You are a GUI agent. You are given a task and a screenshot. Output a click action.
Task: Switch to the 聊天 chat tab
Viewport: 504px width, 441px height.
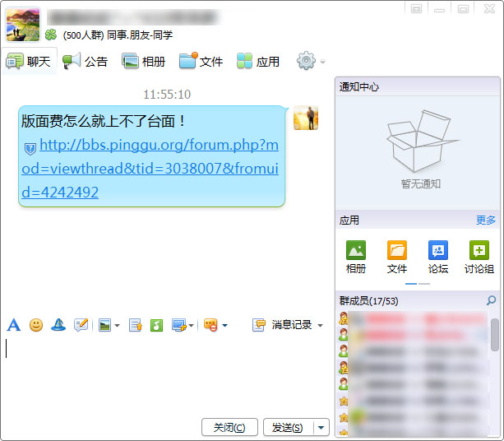pyautogui.click(x=29, y=61)
